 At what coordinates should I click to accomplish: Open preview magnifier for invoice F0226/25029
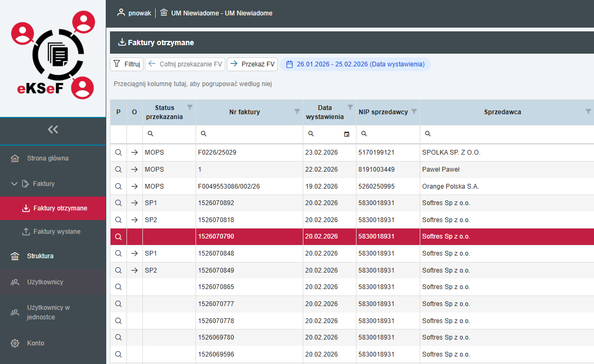point(118,153)
